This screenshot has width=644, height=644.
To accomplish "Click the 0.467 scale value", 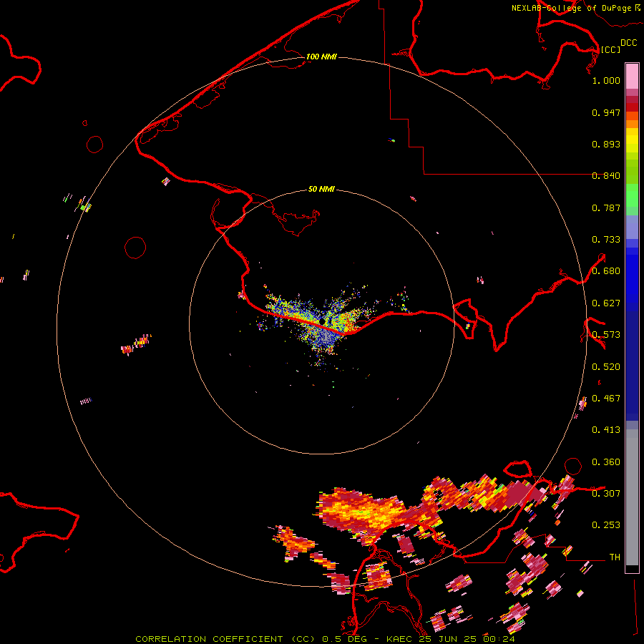I will click(606, 399).
